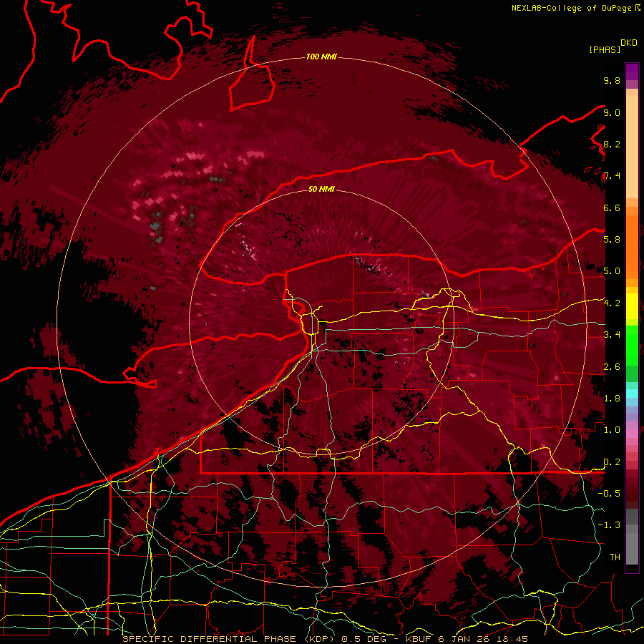Viewport: 644px width, 644px height.
Task: Click the 9.8 value on the color scale
Action: tap(612, 80)
